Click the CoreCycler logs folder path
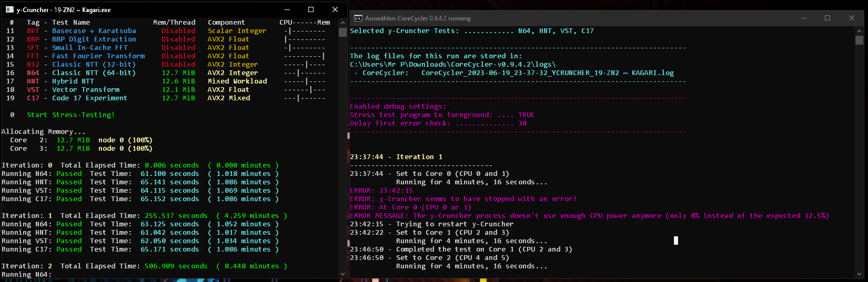This screenshot has width=868, height=282. pos(453,65)
